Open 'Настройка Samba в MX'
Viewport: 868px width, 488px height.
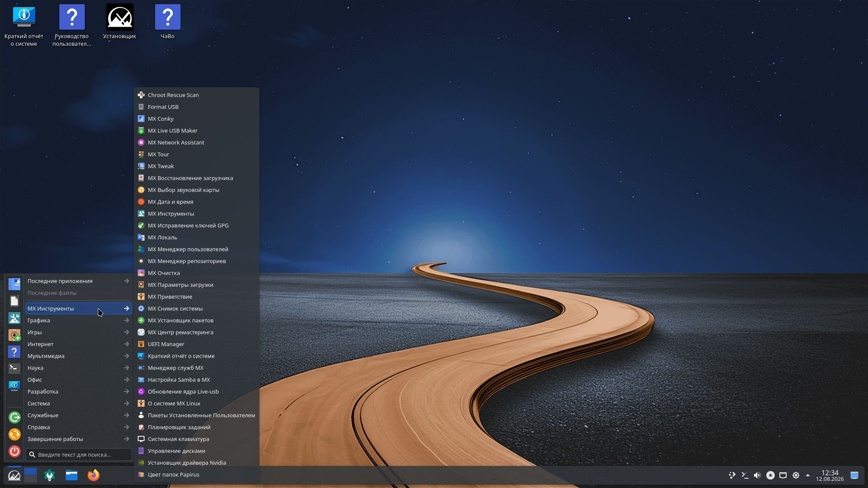197,380
